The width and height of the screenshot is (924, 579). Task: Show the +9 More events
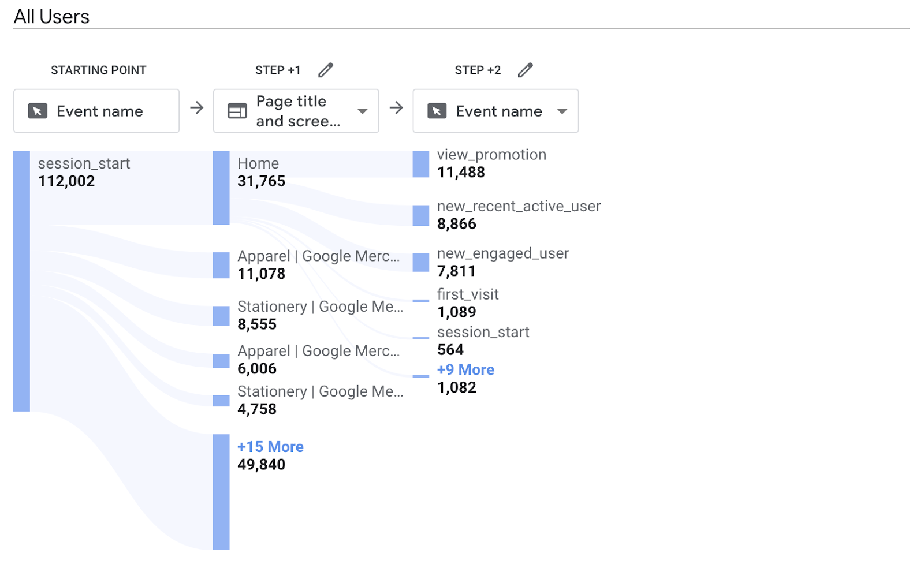point(465,369)
